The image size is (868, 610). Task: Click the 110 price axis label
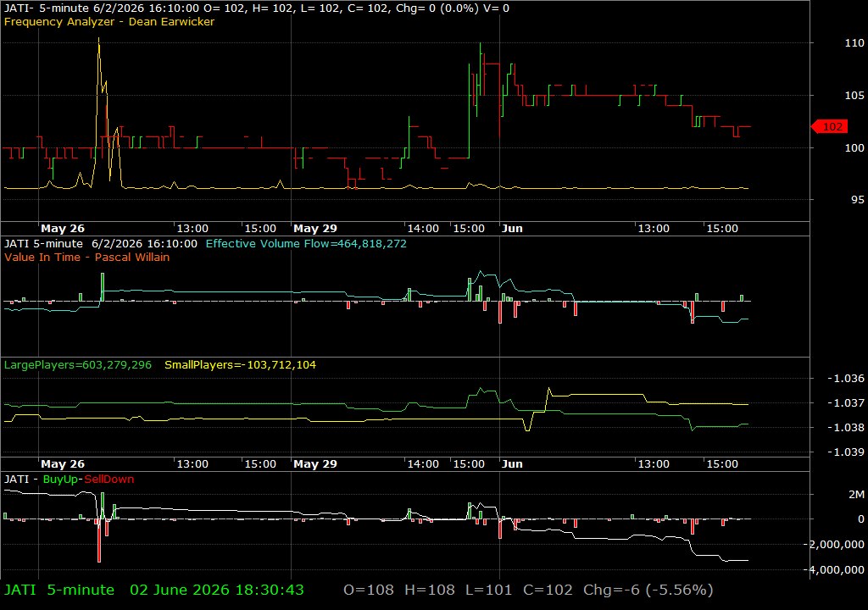[854, 42]
